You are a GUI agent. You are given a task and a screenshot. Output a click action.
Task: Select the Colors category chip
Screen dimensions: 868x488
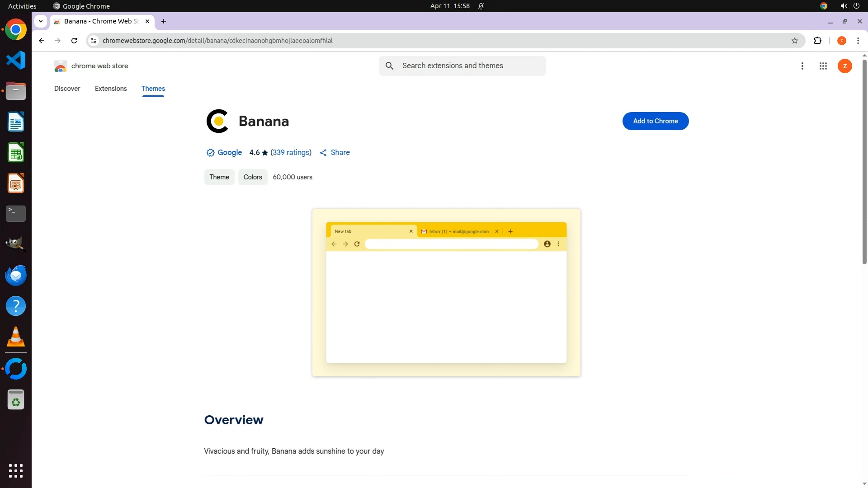[252, 177]
